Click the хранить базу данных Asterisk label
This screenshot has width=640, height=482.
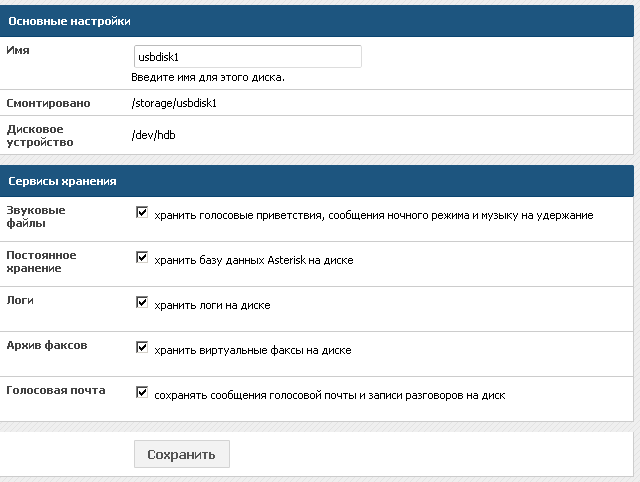point(253,260)
